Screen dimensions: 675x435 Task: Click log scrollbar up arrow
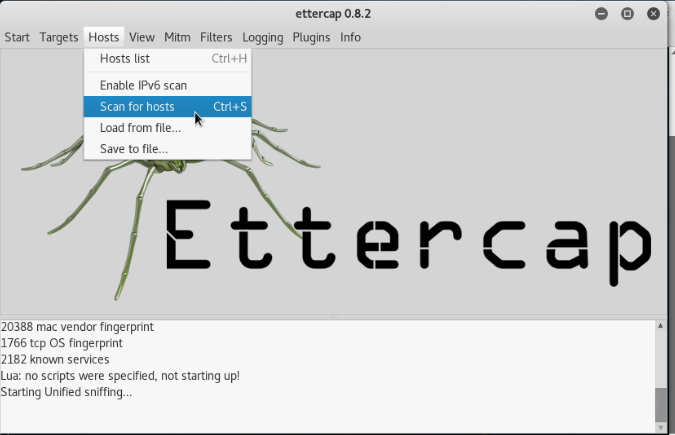click(x=660, y=326)
